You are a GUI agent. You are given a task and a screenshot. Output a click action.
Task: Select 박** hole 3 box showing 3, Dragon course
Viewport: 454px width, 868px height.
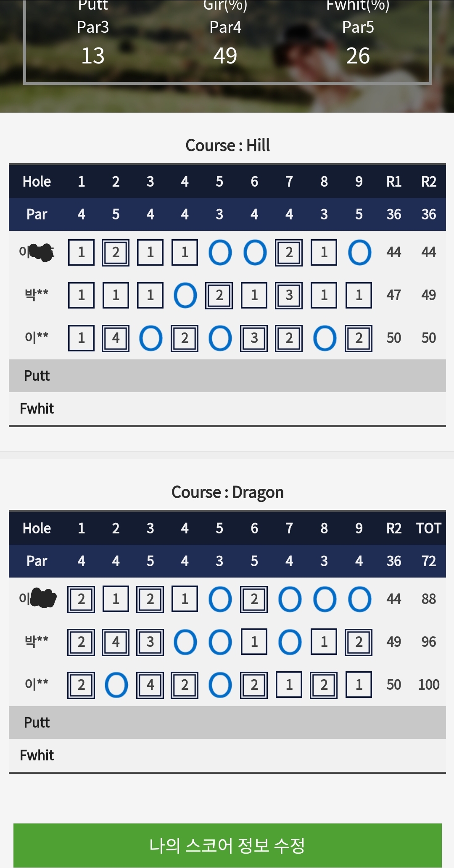(x=150, y=642)
